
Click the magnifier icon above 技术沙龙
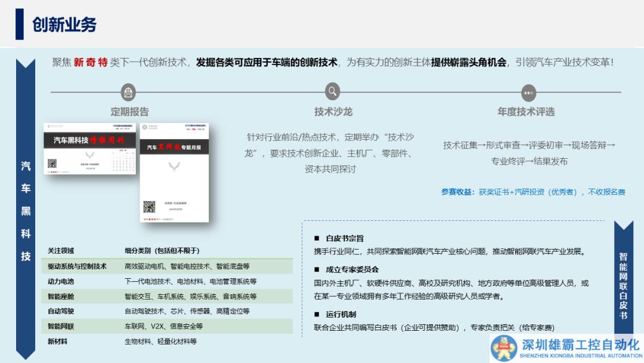[x=333, y=92]
